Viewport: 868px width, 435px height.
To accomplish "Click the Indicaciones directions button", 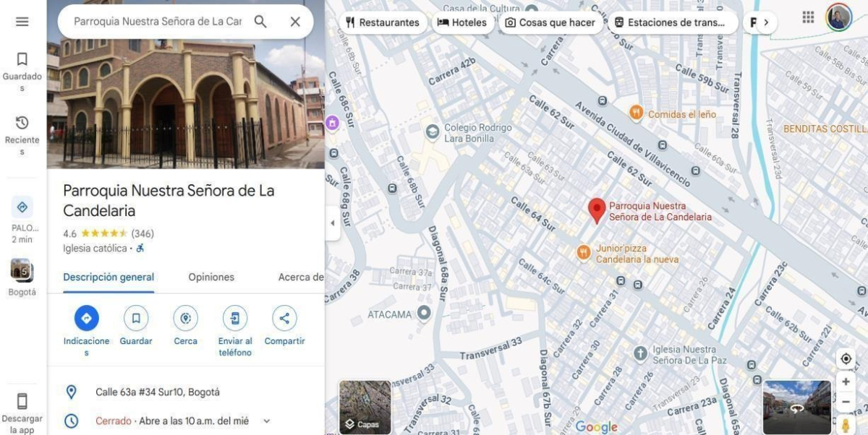I will (86, 318).
